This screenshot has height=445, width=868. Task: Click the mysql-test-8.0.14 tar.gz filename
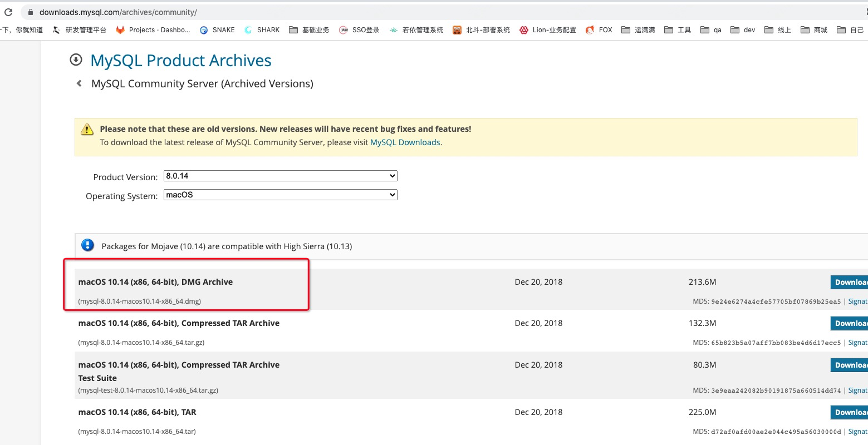tap(148, 390)
